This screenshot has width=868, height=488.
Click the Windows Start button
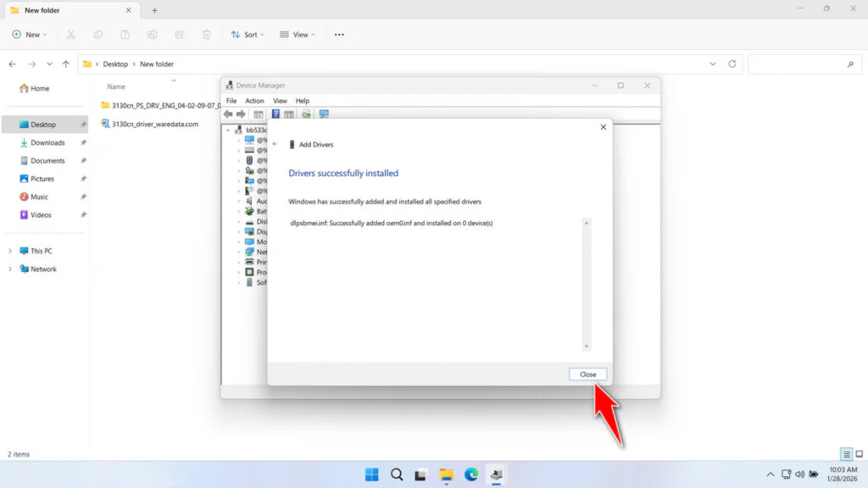coord(371,474)
